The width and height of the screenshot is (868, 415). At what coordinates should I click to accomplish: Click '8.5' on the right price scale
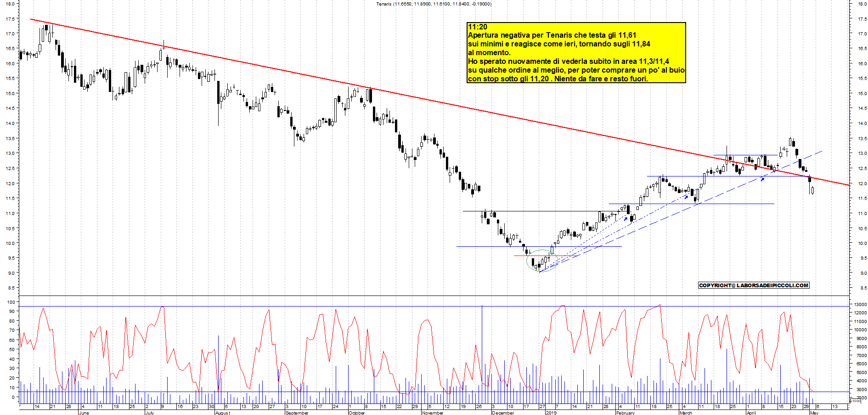(x=863, y=288)
